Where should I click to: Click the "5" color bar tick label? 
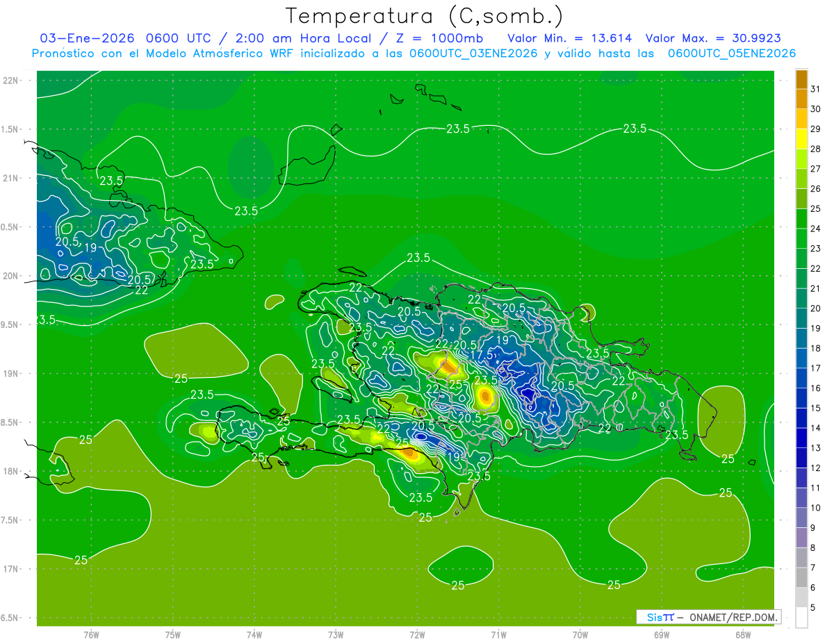[813, 608]
